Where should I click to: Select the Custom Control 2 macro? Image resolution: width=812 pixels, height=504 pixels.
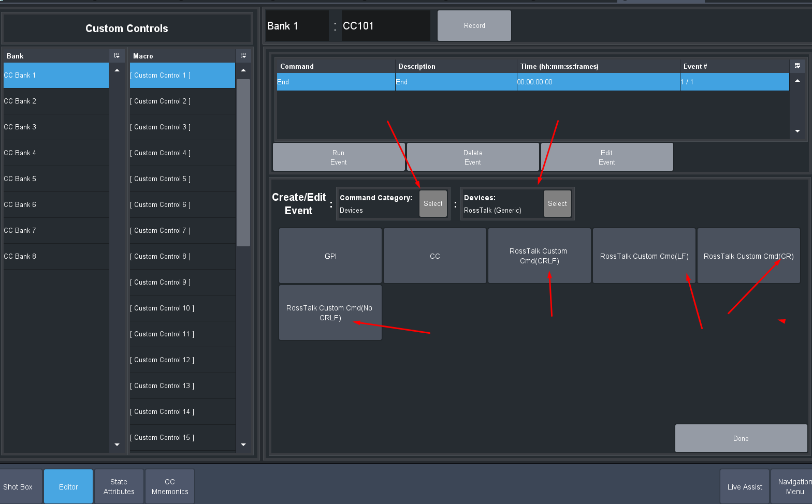coord(182,101)
